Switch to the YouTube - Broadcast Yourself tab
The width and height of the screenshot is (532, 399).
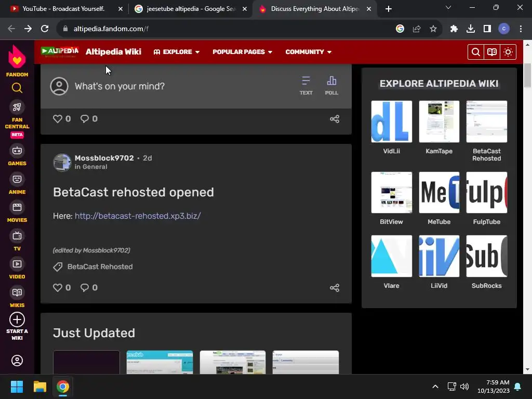coord(64,9)
